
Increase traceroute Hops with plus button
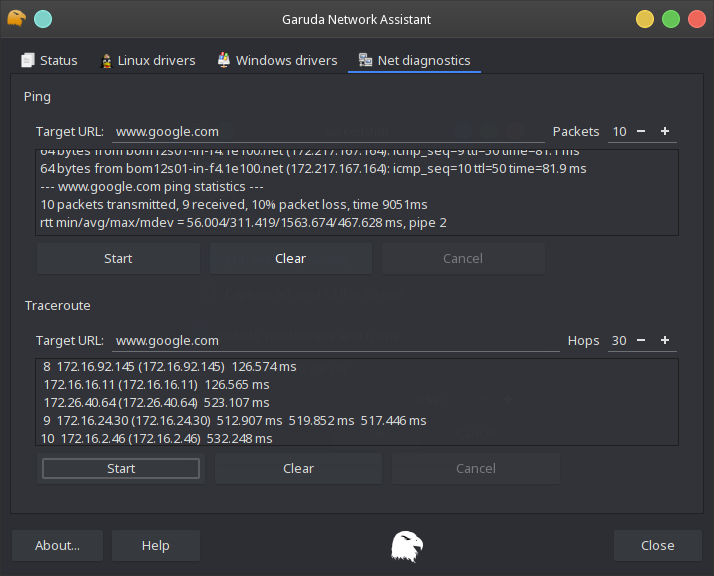click(665, 341)
